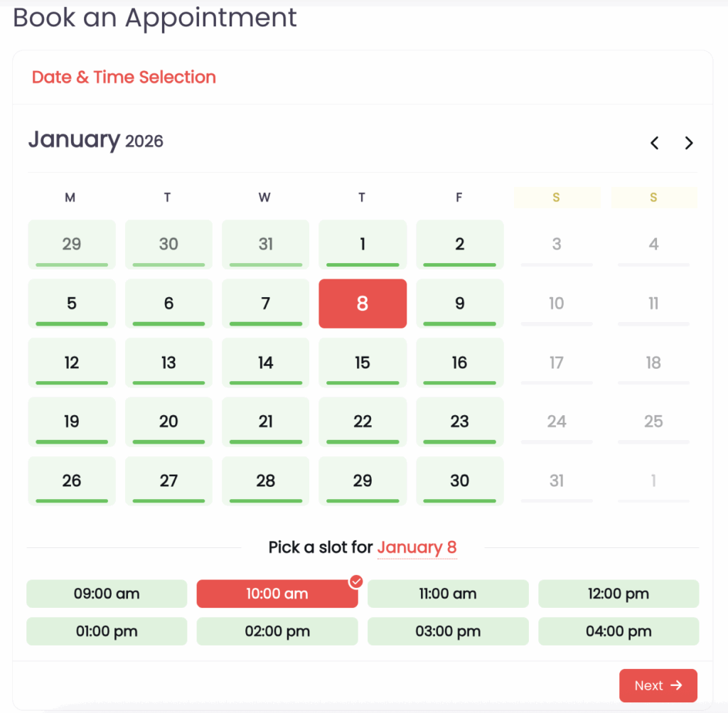Screen dimensions: 728x713
Task: Click the Next button
Action: [658, 685]
